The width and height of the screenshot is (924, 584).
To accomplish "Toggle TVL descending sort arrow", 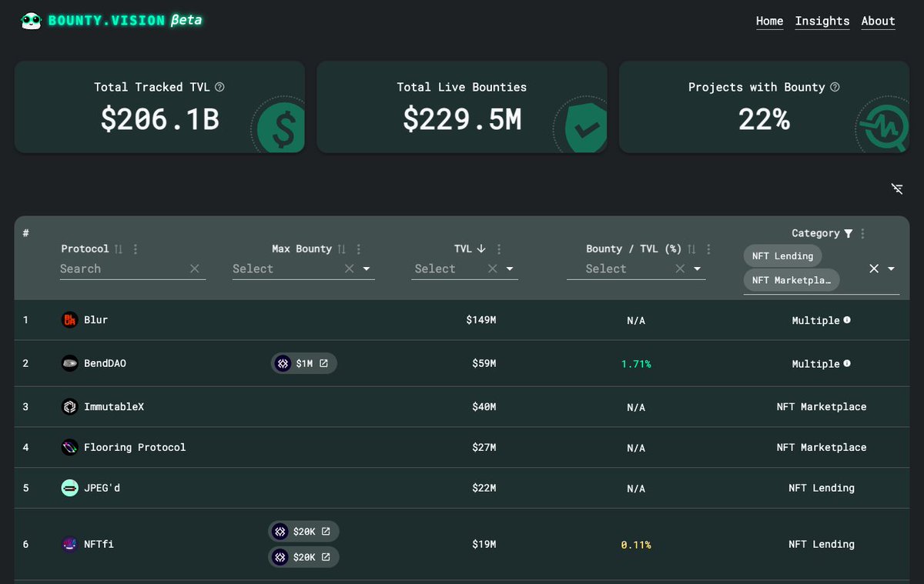I will click(481, 249).
